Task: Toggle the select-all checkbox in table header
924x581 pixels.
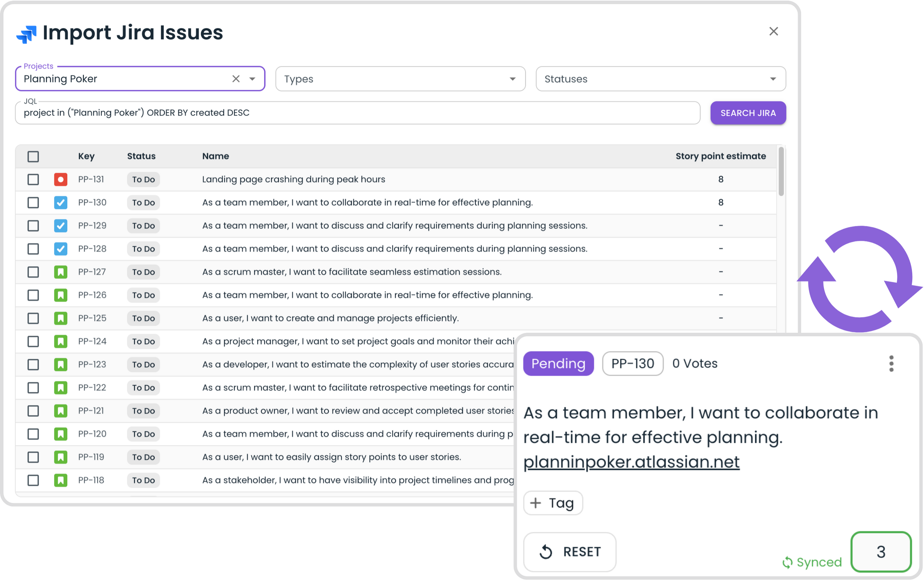Action: [x=34, y=155]
